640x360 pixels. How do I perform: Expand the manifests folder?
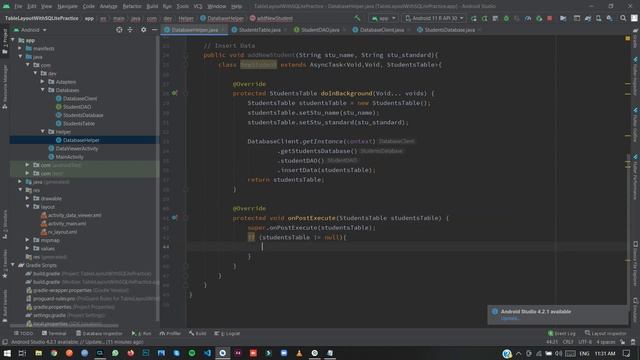(20, 48)
